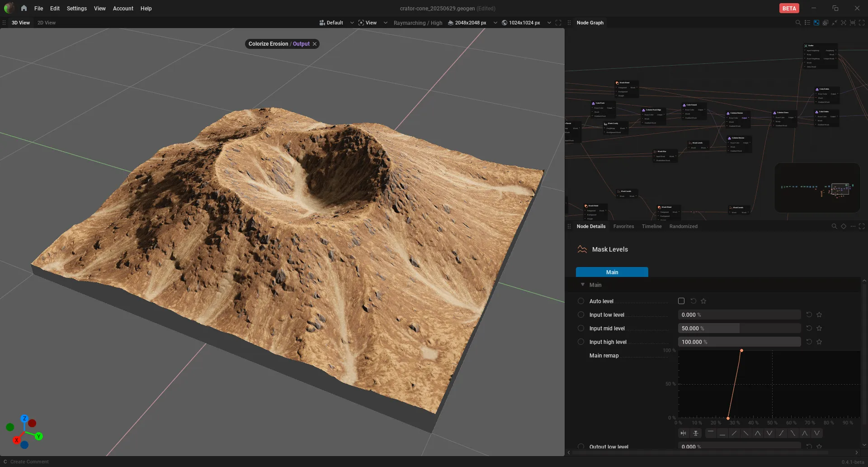The width and height of the screenshot is (868, 467).
Task: Reset the Input mid level value
Action: pos(809,328)
